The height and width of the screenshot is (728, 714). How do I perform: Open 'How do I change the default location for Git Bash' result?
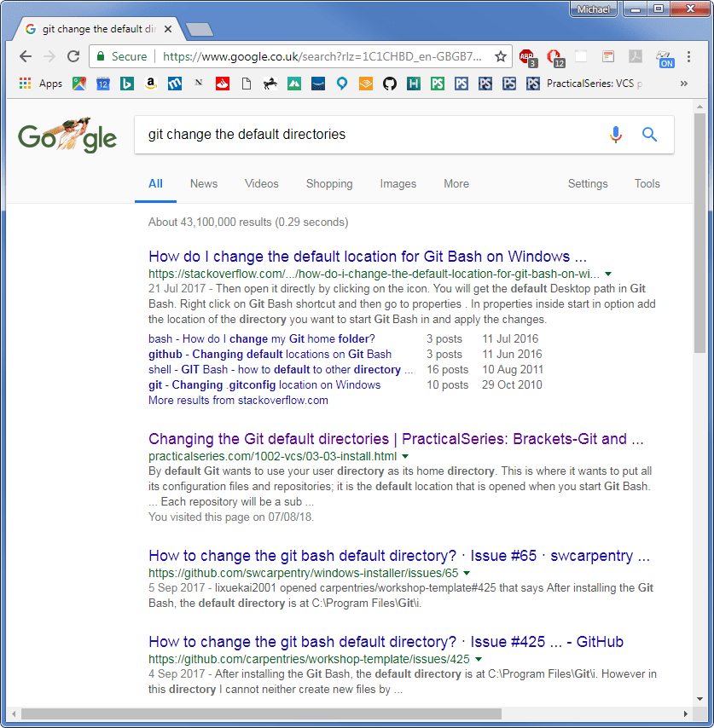tap(368, 257)
